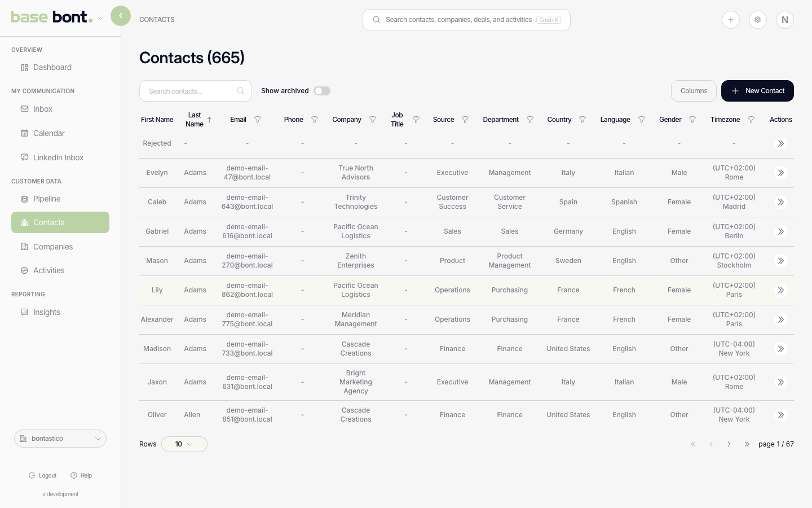Image resolution: width=812 pixels, height=508 pixels.
Task: Jump to the last page arrow
Action: (x=747, y=444)
